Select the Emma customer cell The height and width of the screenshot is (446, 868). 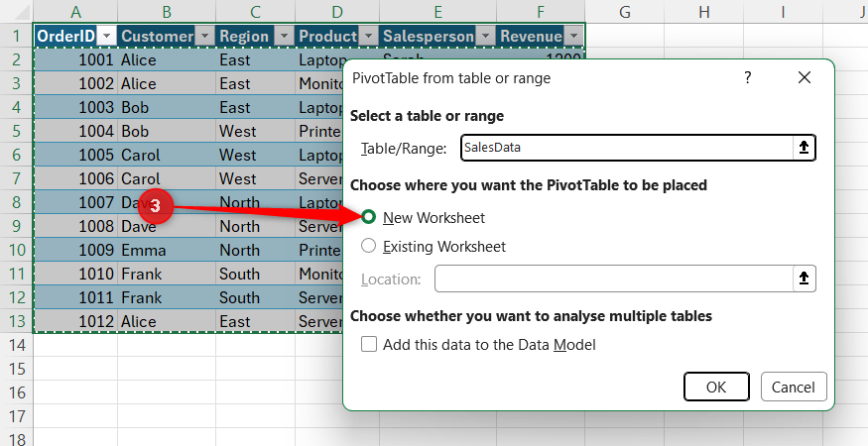pos(167,250)
